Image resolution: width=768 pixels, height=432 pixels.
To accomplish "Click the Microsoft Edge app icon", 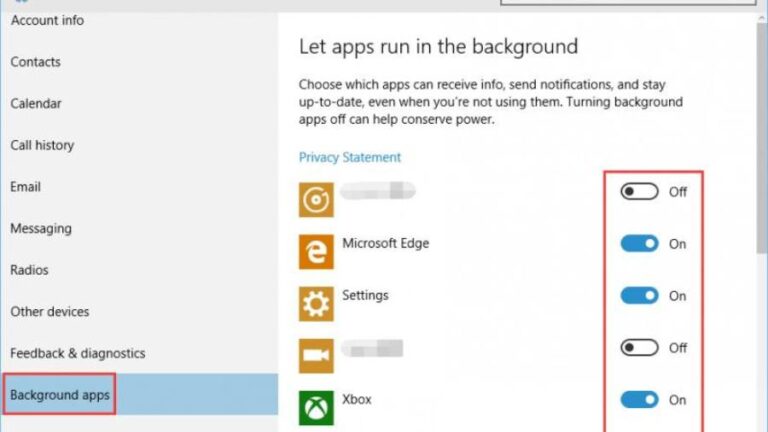I will (316, 252).
